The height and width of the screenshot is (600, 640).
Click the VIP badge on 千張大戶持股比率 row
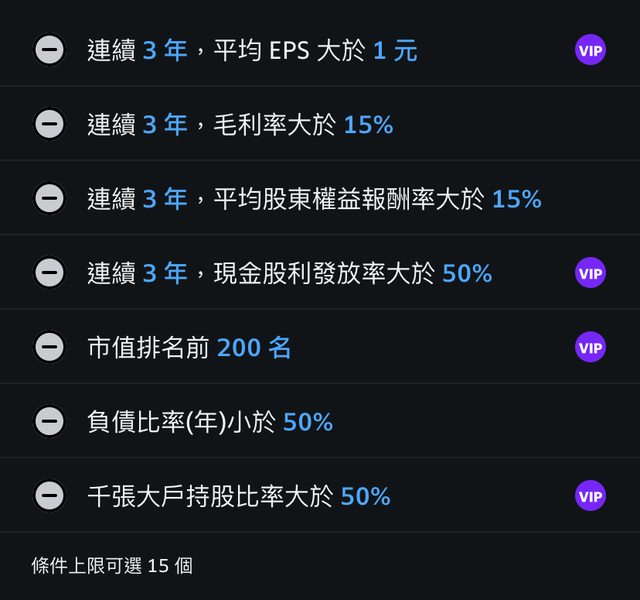pos(590,495)
